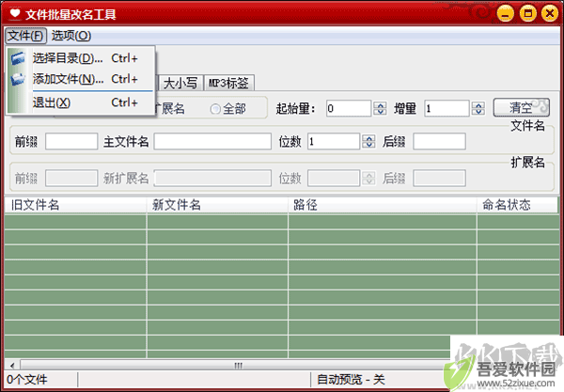Choose 选择目录(D)... from the file menu
The height and width of the screenshot is (392, 564).
coord(81,58)
